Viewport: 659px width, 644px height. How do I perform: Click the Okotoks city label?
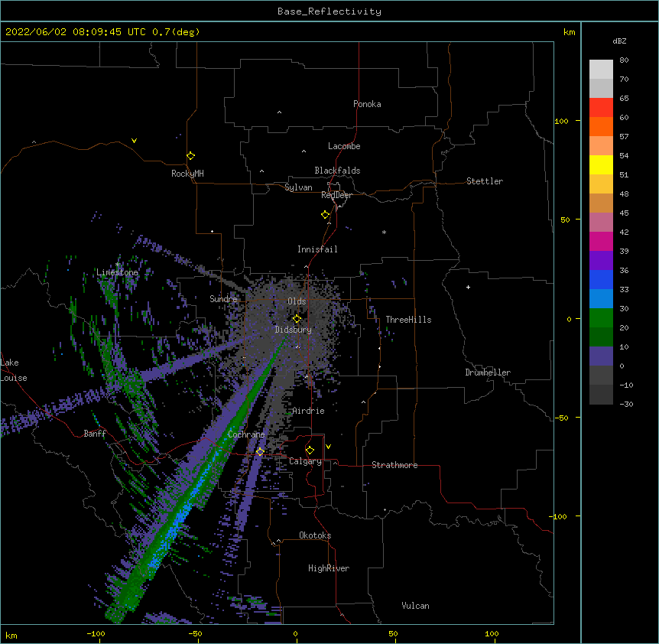tap(315, 535)
